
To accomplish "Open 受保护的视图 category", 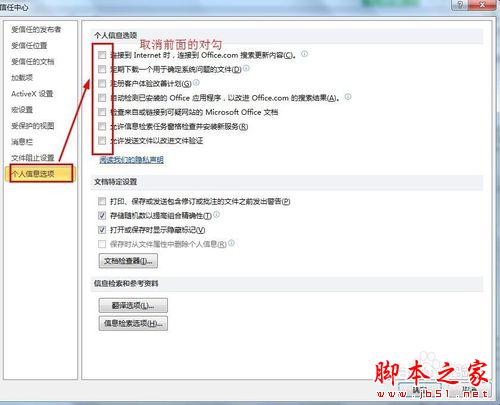I will coord(33,126).
